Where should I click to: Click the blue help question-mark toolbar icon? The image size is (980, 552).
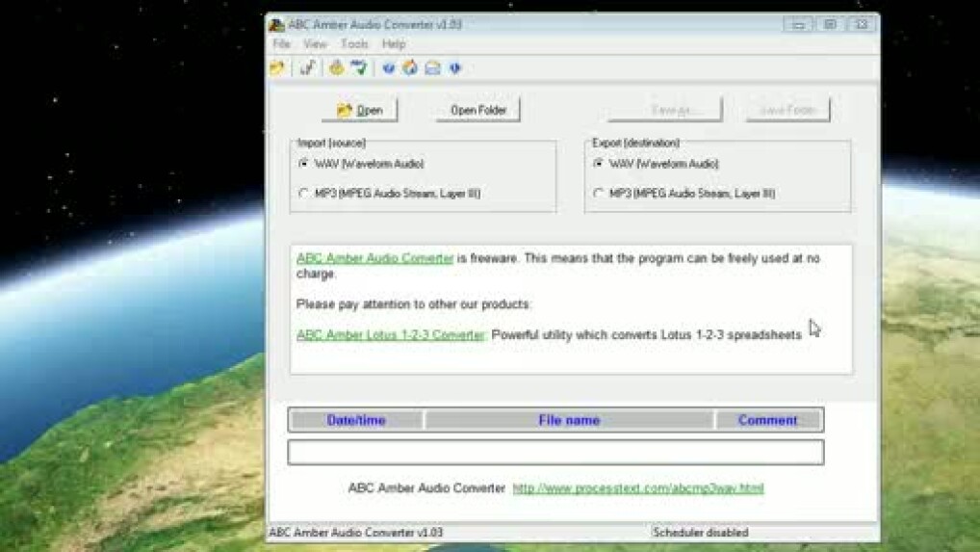point(389,68)
